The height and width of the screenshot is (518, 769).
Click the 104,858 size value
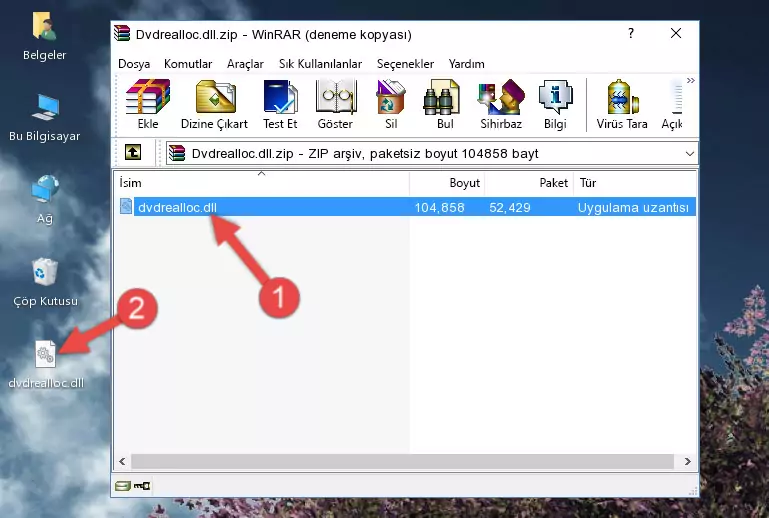439,207
